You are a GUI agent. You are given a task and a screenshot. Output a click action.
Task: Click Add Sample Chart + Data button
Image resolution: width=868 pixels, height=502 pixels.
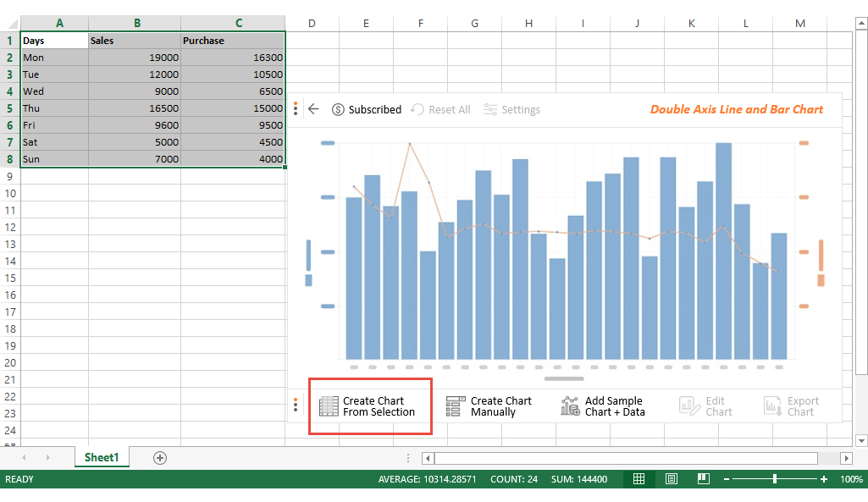pyautogui.click(x=603, y=406)
